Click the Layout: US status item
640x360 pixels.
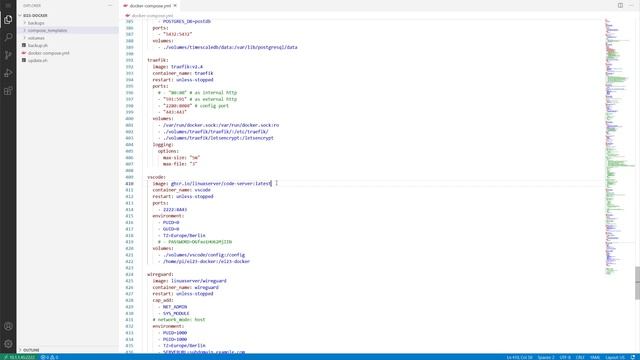615,357
